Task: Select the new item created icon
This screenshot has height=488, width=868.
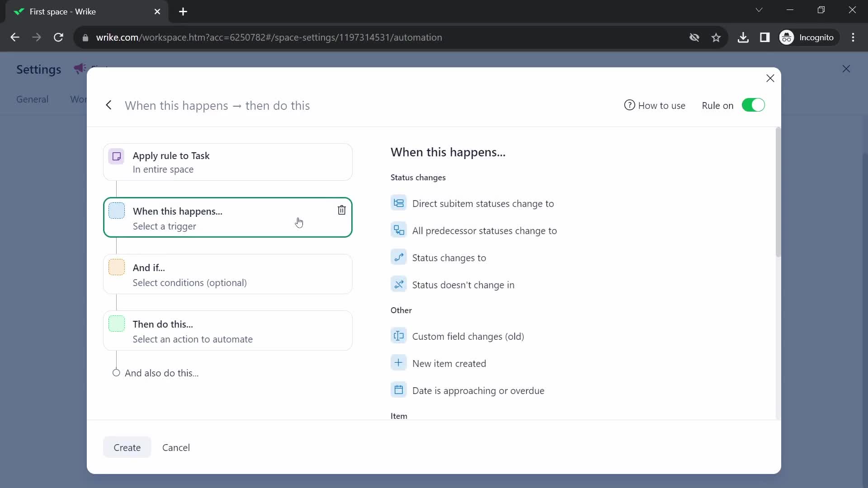Action: click(x=399, y=363)
